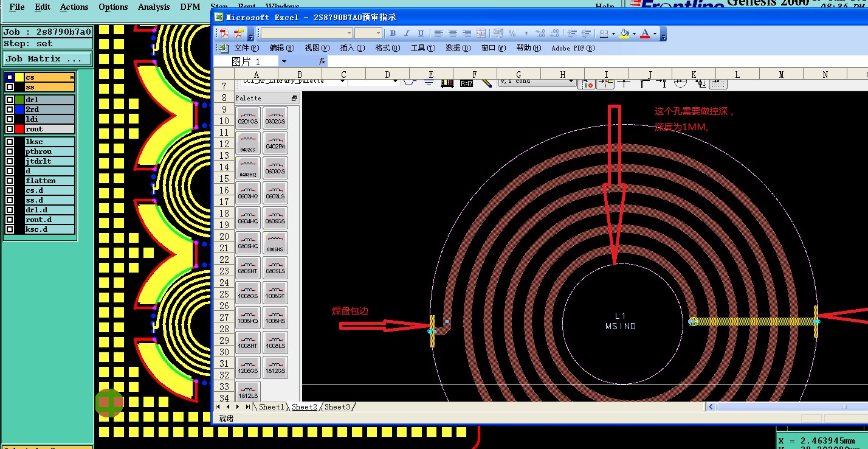
Task: Toggle Underline formatting in Excel
Action: click(x=421, y=33)
